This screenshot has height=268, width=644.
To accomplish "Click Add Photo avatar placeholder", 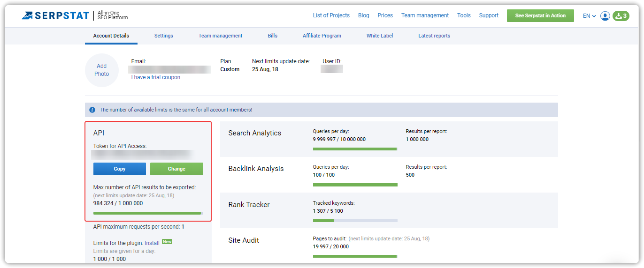I will [x=102, y=70].
